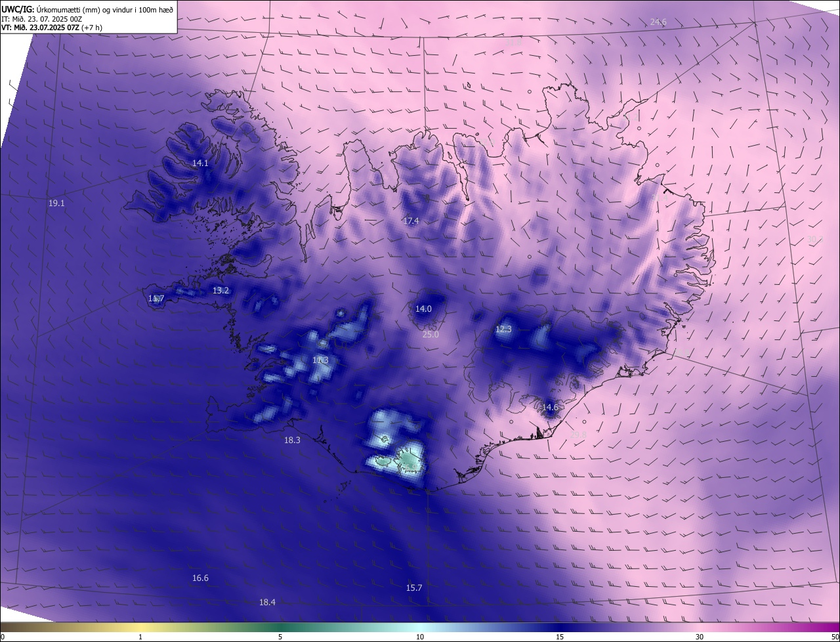
Task: Click the 15 tick on the color scale
Action: click(560, 637)
